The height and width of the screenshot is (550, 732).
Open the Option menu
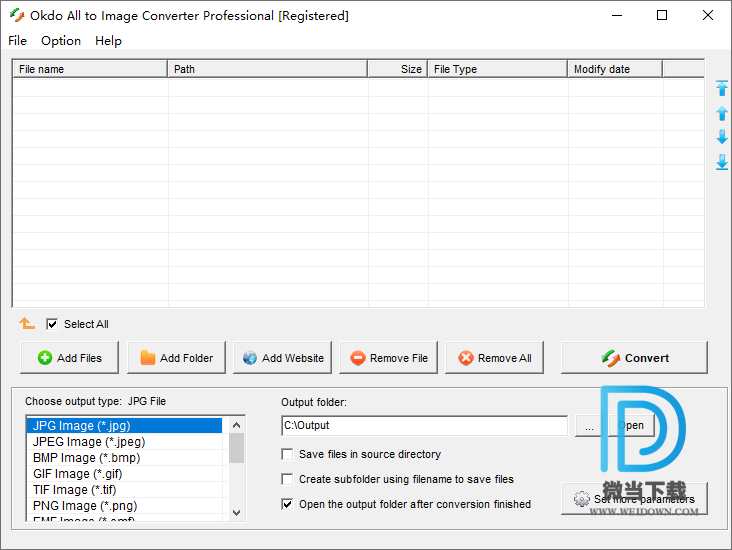point(61,41)
